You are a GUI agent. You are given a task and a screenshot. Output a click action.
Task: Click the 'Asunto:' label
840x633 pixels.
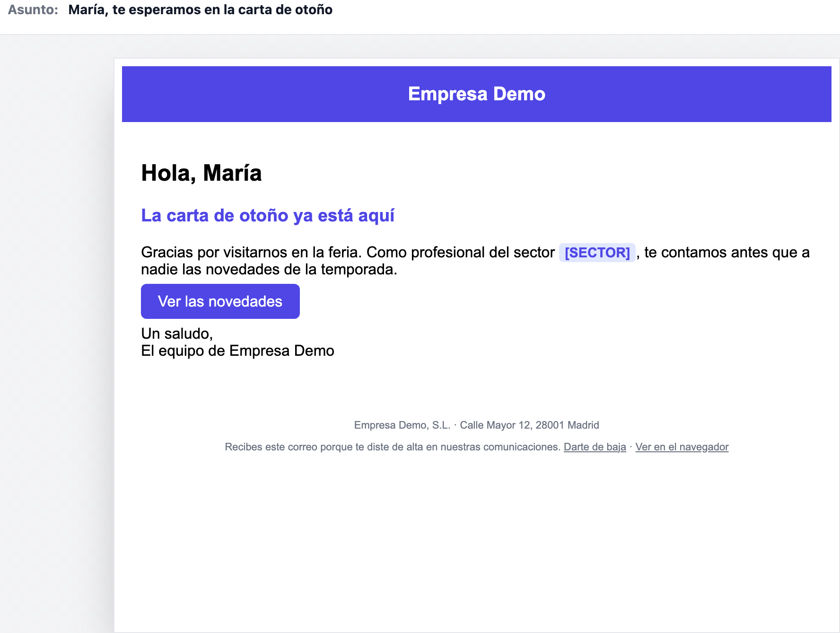coord(33,10)
